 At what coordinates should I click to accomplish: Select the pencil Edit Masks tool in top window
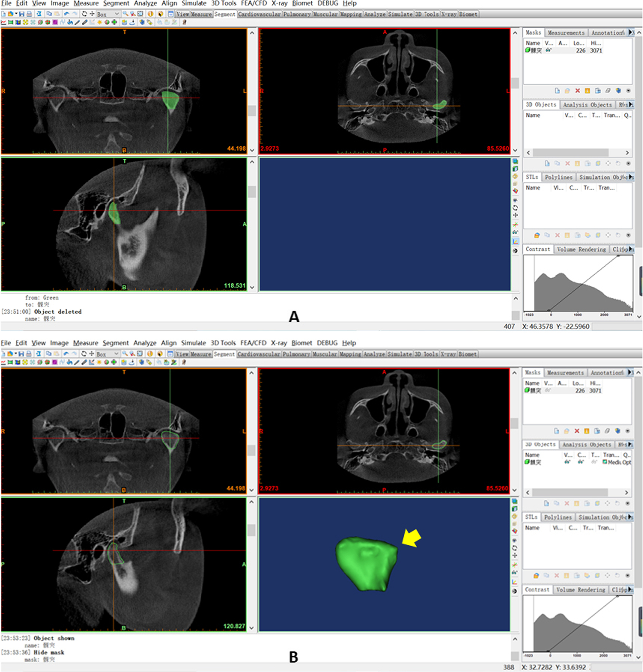(x=77, y=22)
